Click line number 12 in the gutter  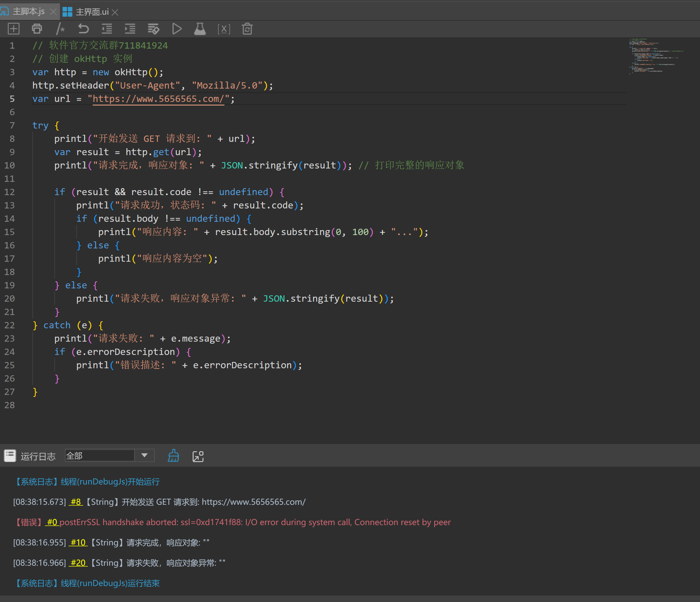click(x=9, y=192)
